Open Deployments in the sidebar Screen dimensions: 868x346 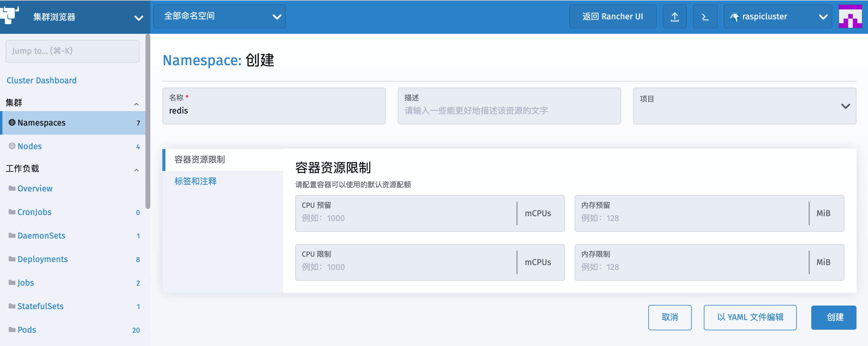pyautogui.click(x=43, y=259)
